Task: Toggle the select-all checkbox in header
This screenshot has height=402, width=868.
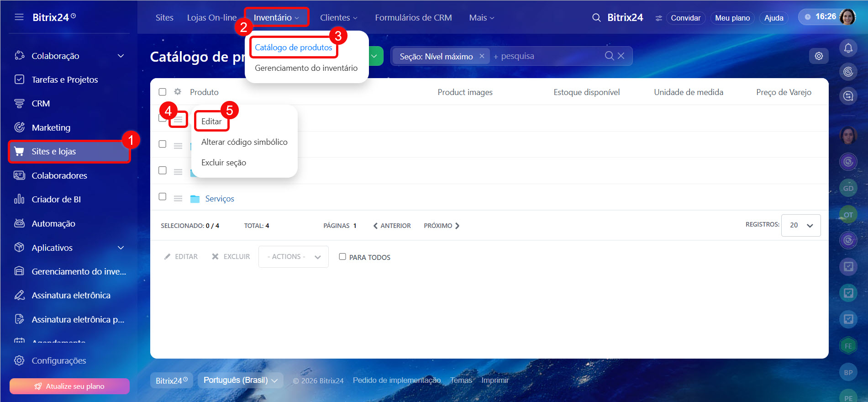Action: click(x=163, y=92)
